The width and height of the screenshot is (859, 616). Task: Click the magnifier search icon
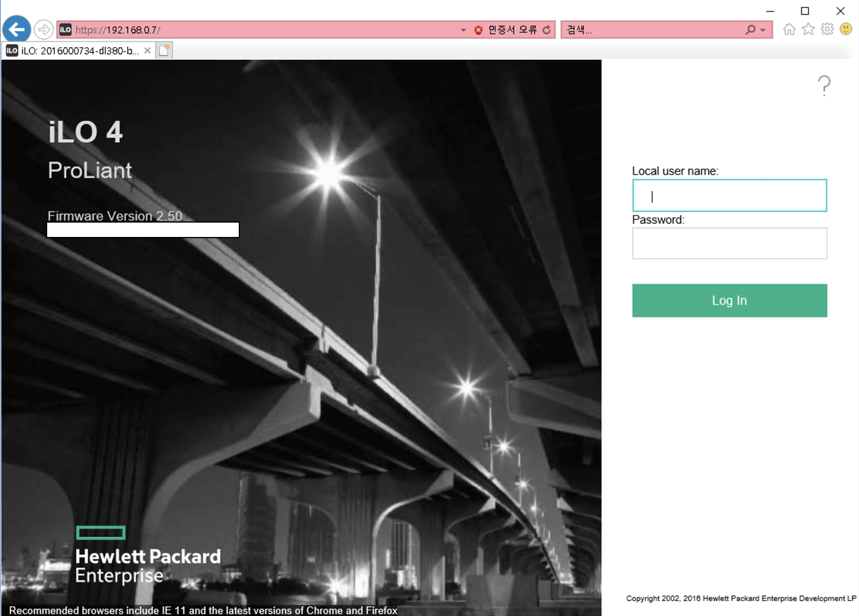pos(750,30)
